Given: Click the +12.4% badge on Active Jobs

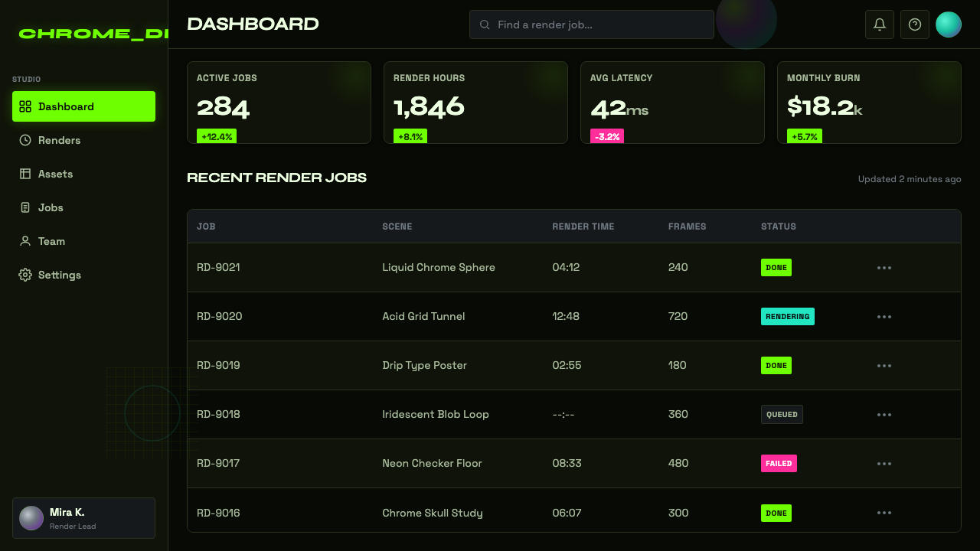Looking at the screenshot, I should coord(217,136).
